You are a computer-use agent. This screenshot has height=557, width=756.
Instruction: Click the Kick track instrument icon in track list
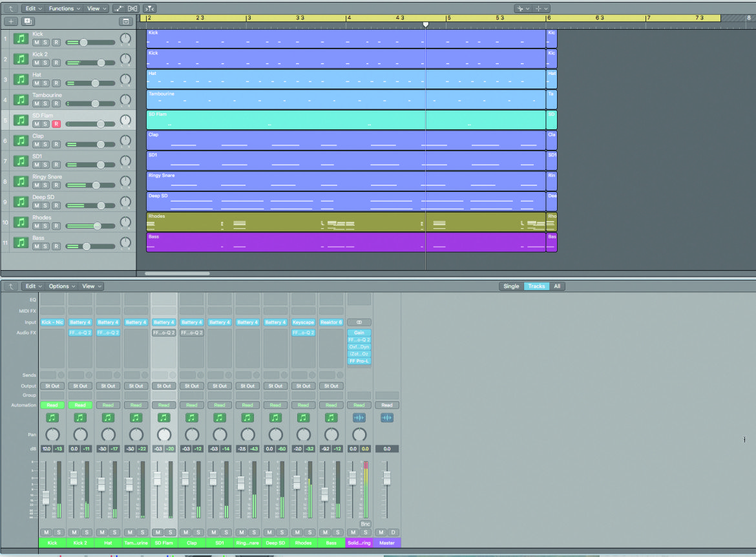pyautogui.click(x=21, y=39)
